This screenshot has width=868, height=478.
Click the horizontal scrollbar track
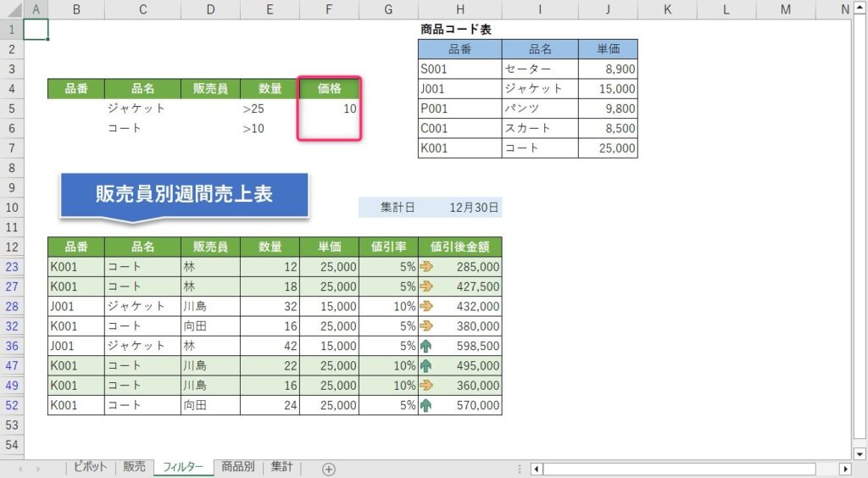pos(678,469)
